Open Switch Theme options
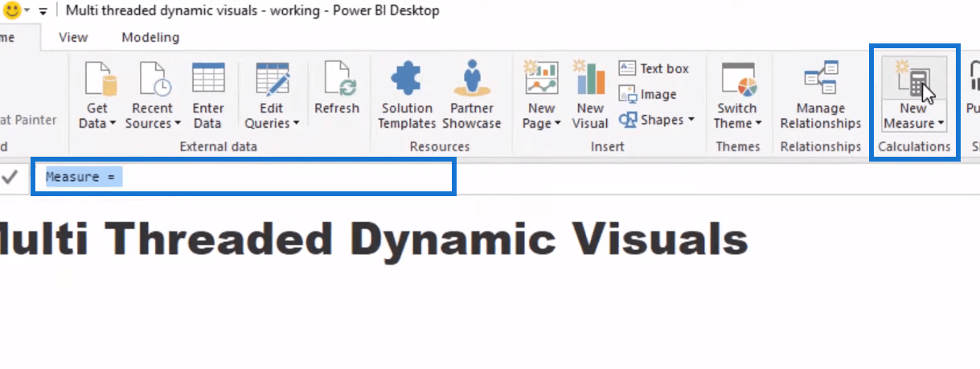980x369 pixels. coord(737,95)
